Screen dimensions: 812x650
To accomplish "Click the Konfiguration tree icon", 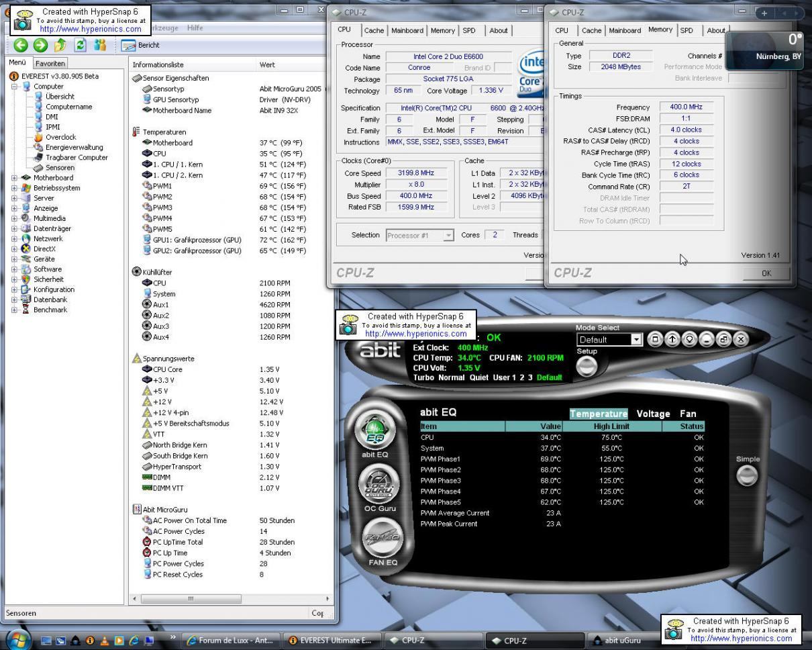I will click(x=26, y=289).
